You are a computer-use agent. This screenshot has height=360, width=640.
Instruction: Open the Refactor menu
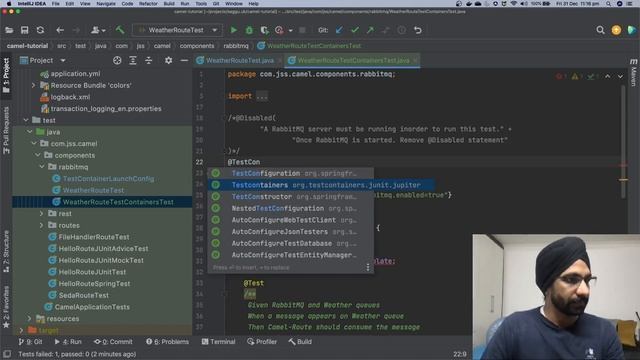(148, 4)
